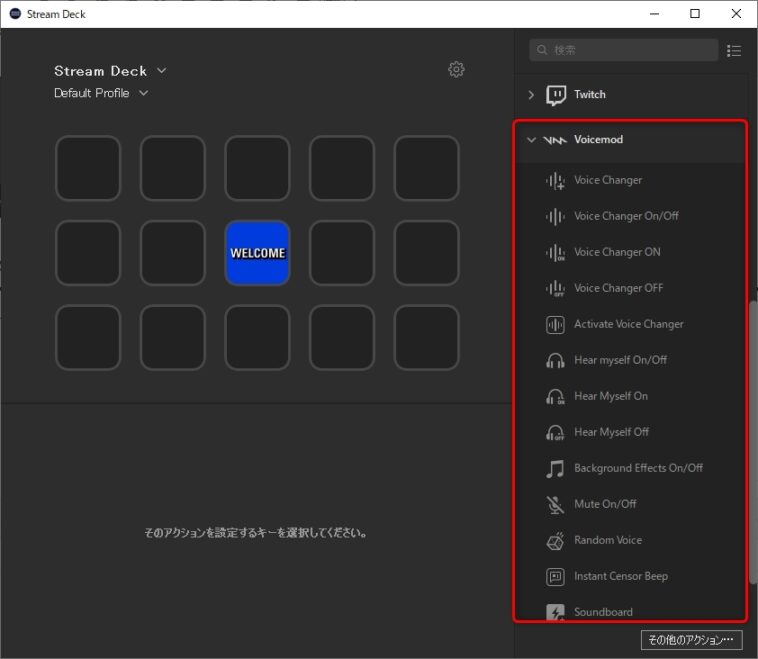The image size is (758, 659).
Task: Toggle the action list view icon
Action: coord(734,50)
